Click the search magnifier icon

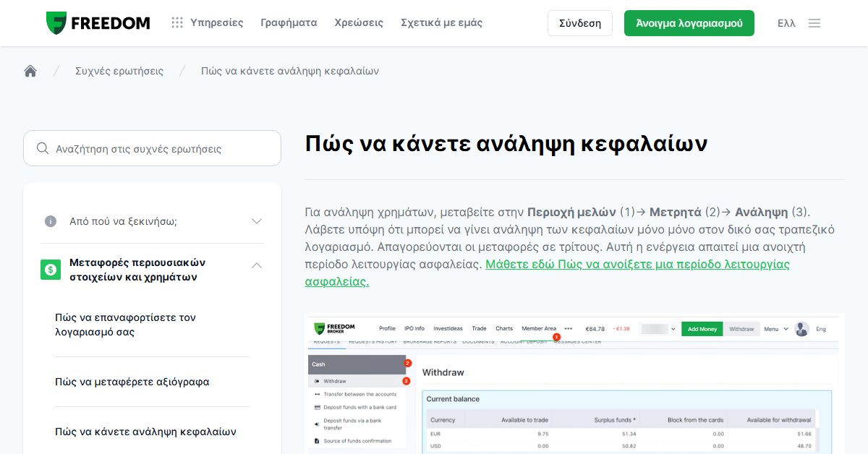(x=43, y=148)
